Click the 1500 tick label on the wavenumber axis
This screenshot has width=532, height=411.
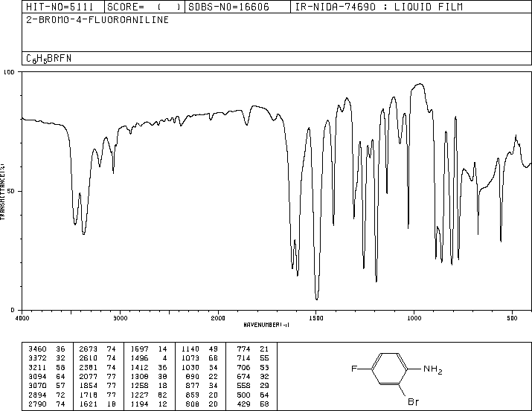(x=316, y=318)
